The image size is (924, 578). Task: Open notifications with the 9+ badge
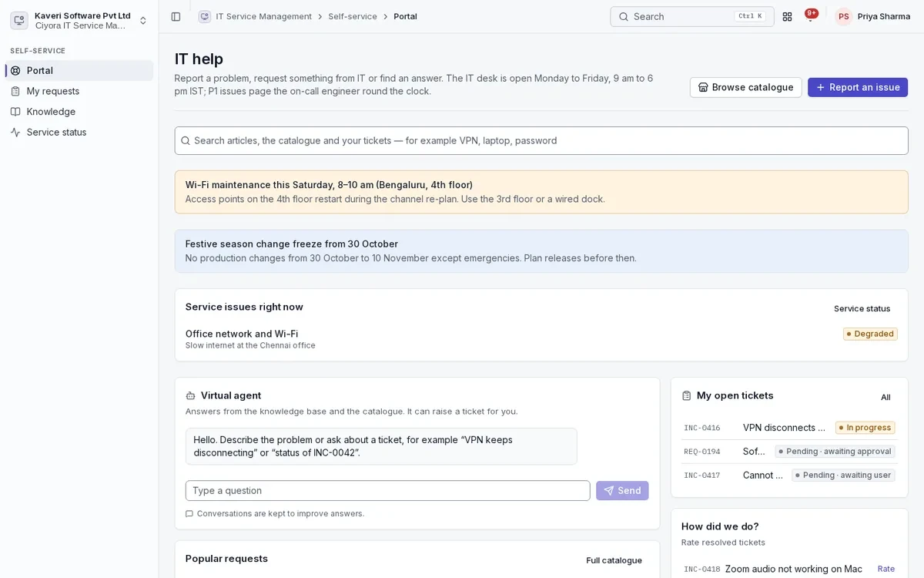click(810, 16)
